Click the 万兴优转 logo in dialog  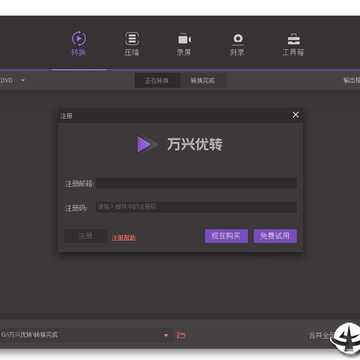pyautogui.click(x=180, y=145)
